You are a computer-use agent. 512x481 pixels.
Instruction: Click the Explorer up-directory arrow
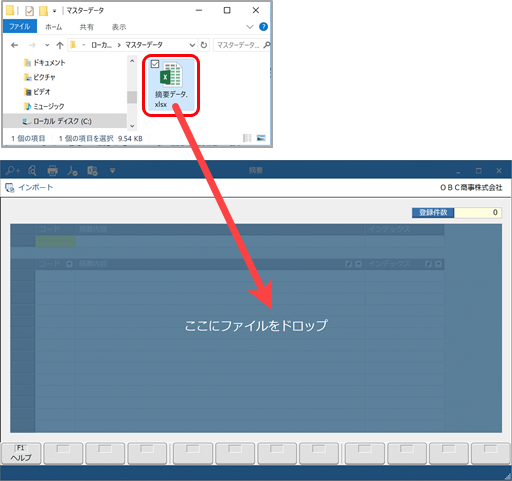point(60,45)
